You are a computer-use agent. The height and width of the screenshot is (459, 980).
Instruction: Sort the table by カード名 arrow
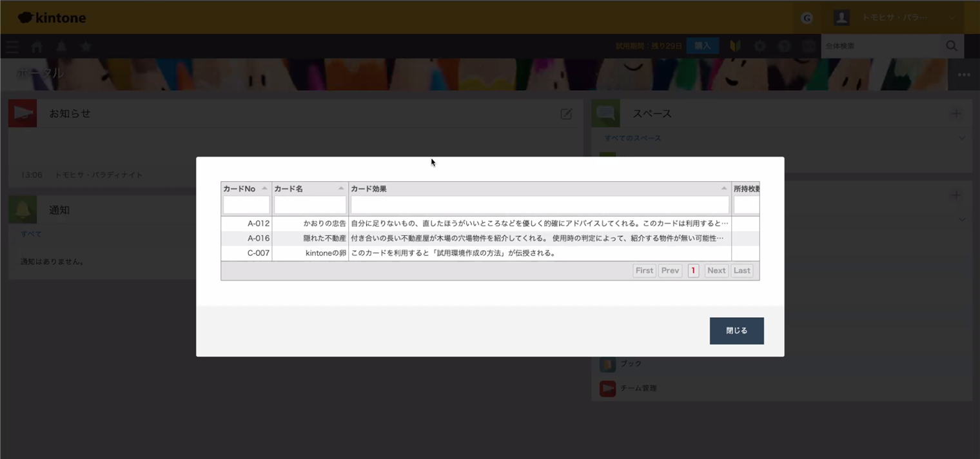coord(341,189)
